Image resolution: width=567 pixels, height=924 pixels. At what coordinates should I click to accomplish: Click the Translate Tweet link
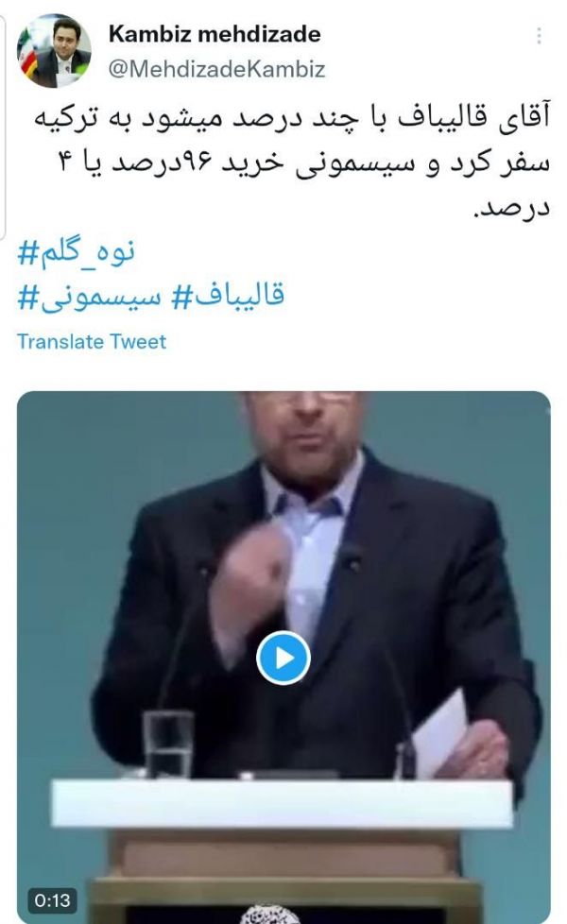pyautogui.click(x=92, y=341)
